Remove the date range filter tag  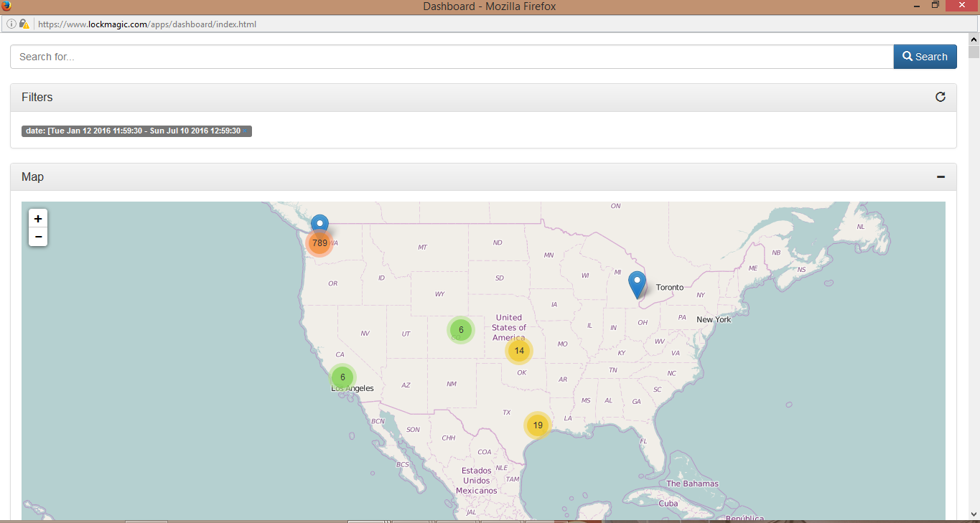click(x=244, y=131)
